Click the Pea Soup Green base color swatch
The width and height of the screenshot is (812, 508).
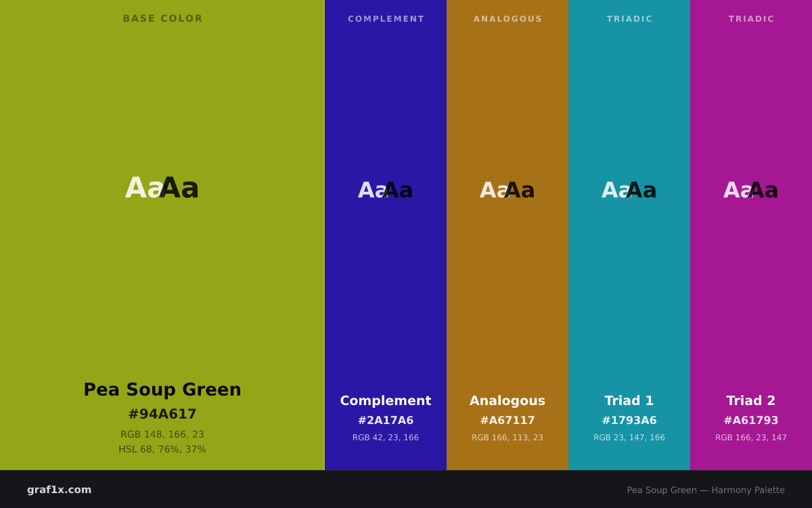[x=162, y=235]
